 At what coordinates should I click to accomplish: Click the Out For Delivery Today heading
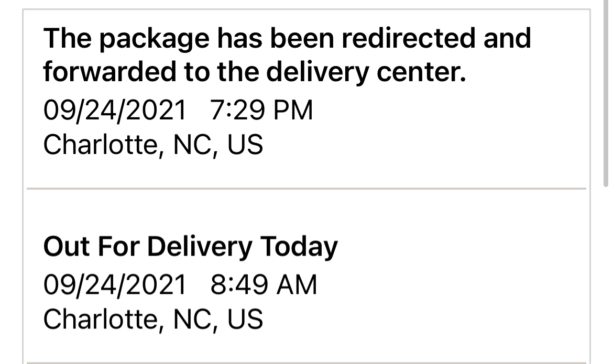pos(190,246)
